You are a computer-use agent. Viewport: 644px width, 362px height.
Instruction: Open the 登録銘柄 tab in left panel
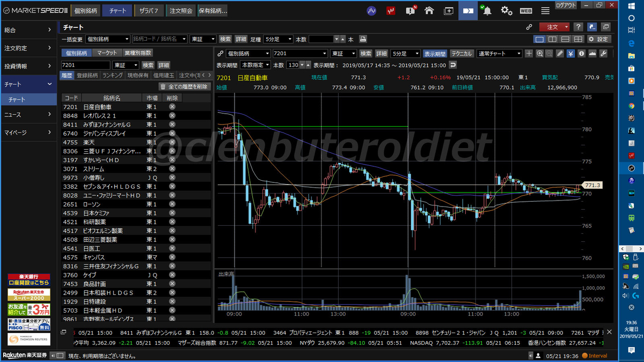(x=87, y=76)
